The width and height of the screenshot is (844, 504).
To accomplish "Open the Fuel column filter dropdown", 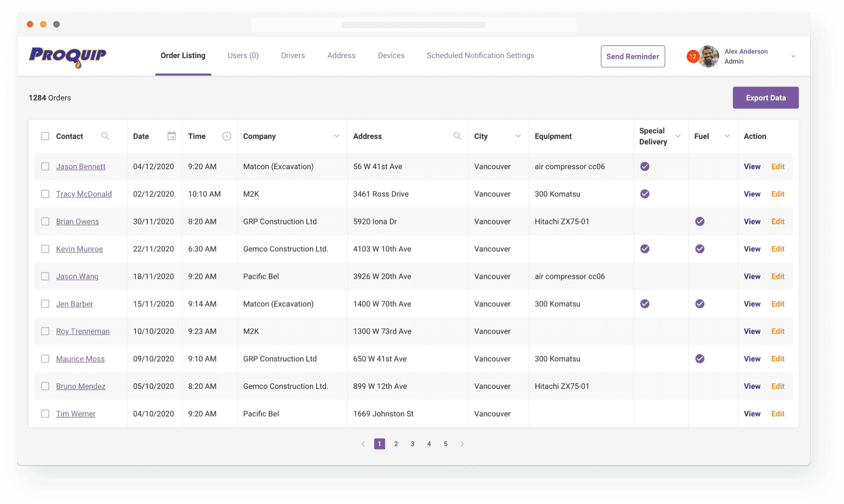I will click(x=727, y=136).
